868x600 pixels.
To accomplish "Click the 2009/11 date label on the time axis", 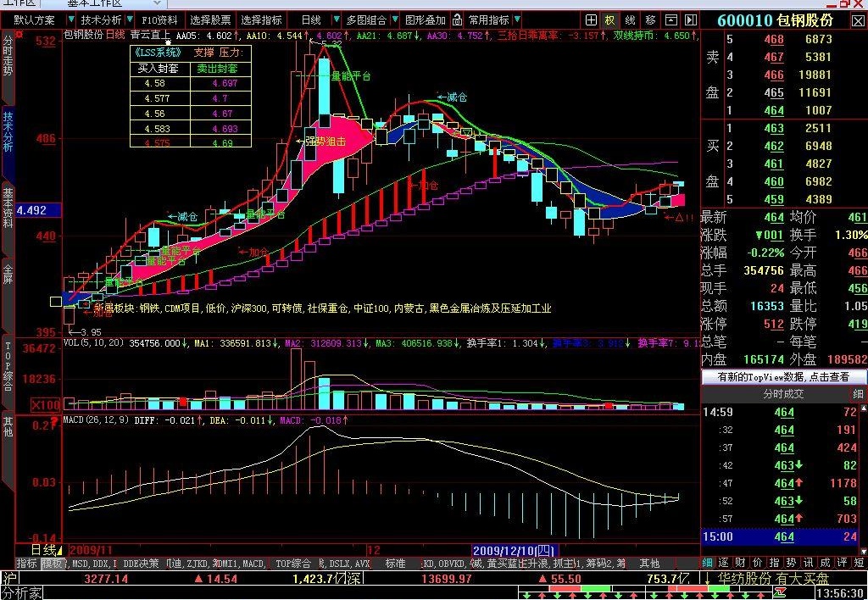I will click(x=91, y=550).
